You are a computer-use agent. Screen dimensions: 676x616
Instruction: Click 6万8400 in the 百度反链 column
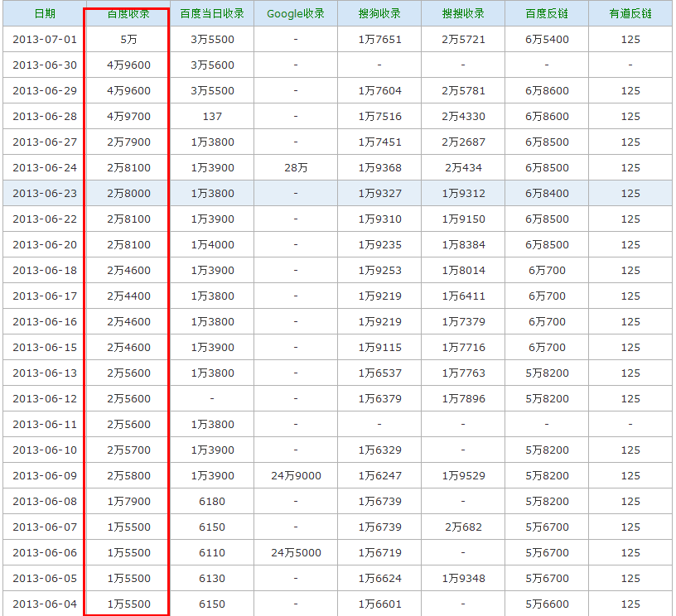click(547, 194)
